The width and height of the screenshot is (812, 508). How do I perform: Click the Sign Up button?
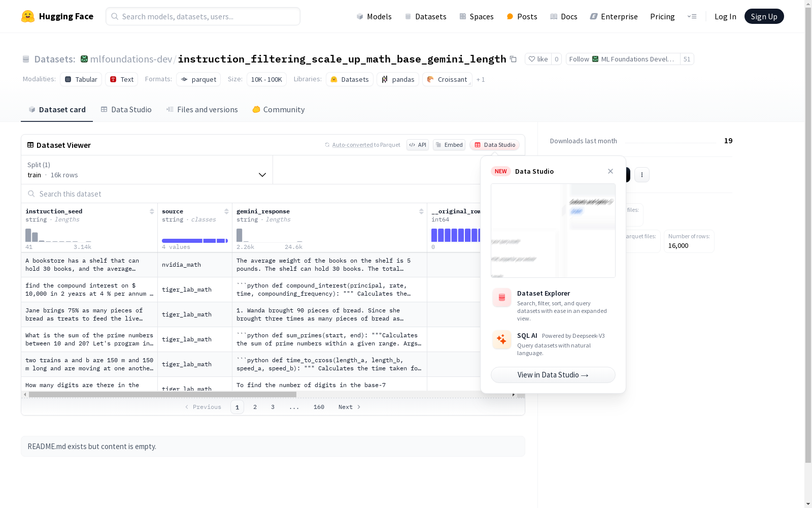(x=764, y=16)
